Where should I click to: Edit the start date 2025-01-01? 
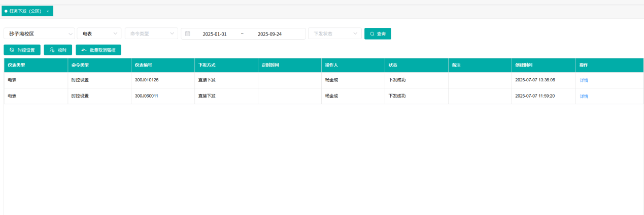[215, 34]
